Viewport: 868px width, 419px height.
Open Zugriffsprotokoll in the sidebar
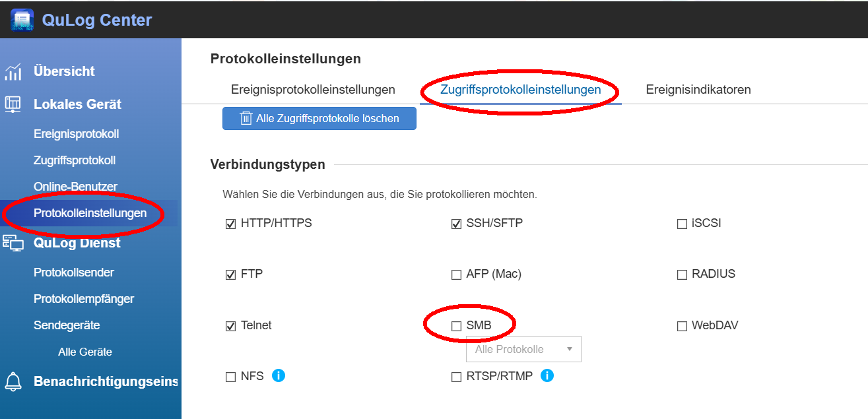point(75,160)
